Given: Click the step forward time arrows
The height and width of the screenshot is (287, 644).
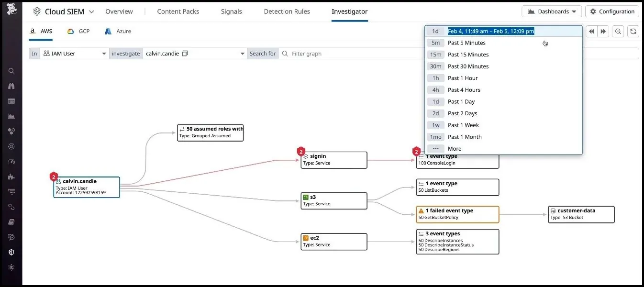Looking at the screenshot, I should point(603,31).
